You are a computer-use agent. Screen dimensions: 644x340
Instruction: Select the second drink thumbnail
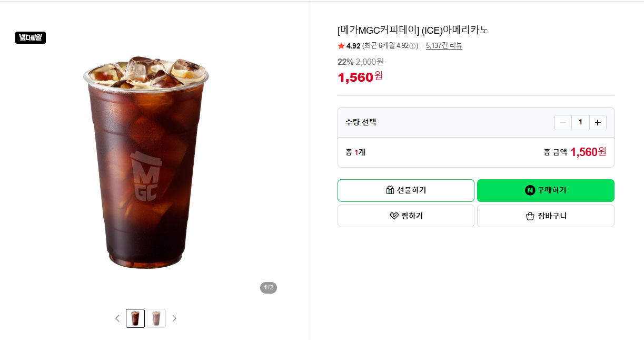(156, 318)
